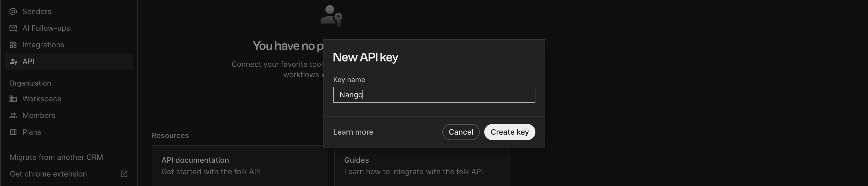Image resolution: width=868 pixels, height=186 pixels.
Task: Click the Plans map icon
Action: (x=13, y=132)
